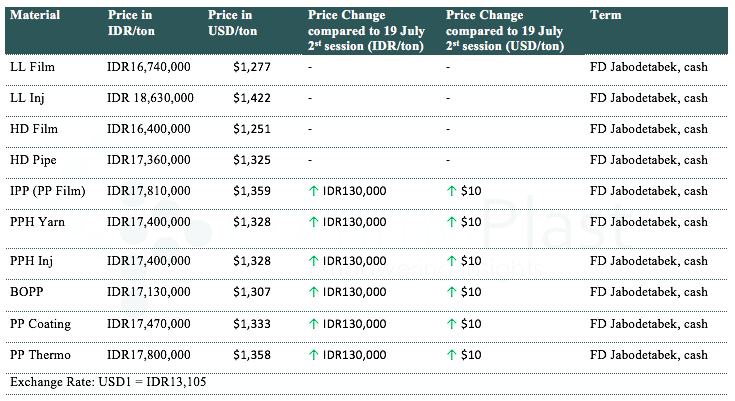Click the Term column header

(x=604, y=16)
